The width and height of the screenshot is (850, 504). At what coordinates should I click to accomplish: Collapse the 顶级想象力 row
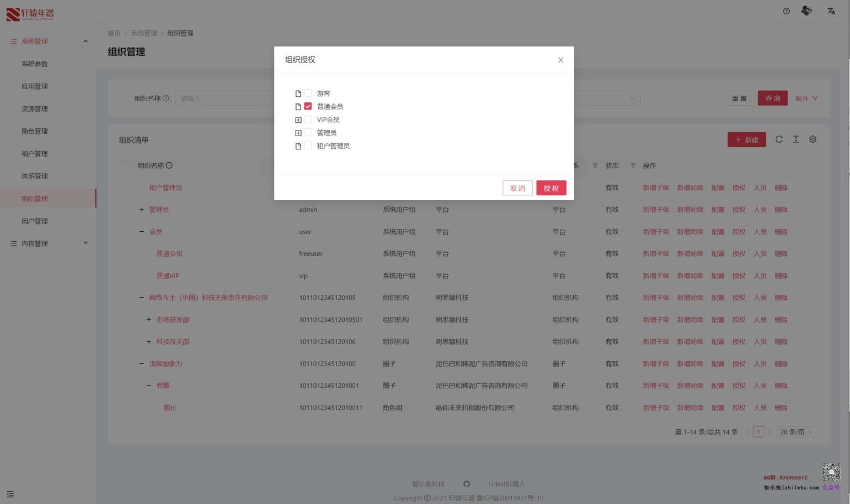pyautogui.click(x=142, y=363)
